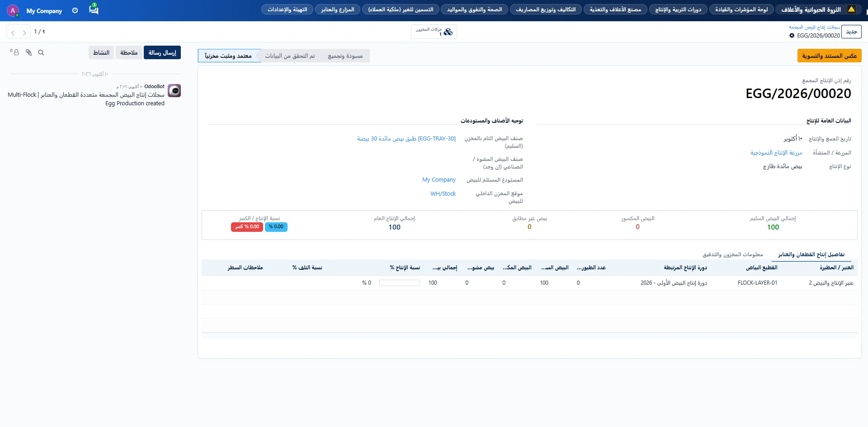Click the followers person icon
This screenshot has height=427, width=868.
[x=15, y=52]
